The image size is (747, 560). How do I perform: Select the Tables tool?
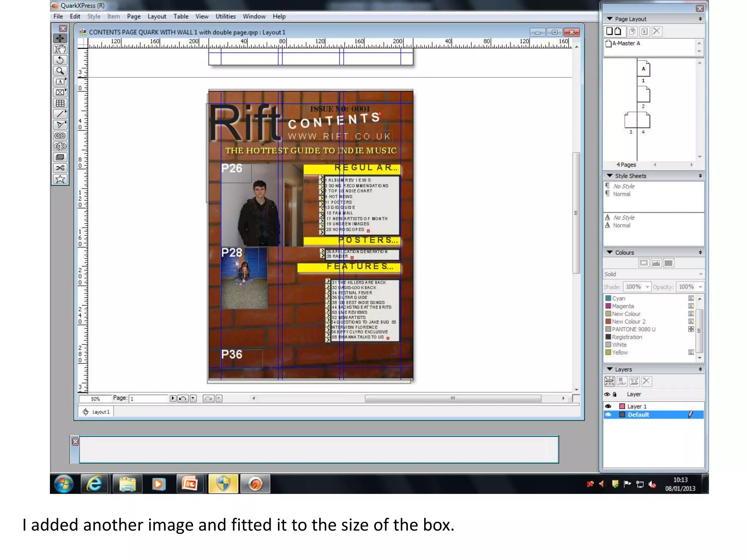[60, 103]
